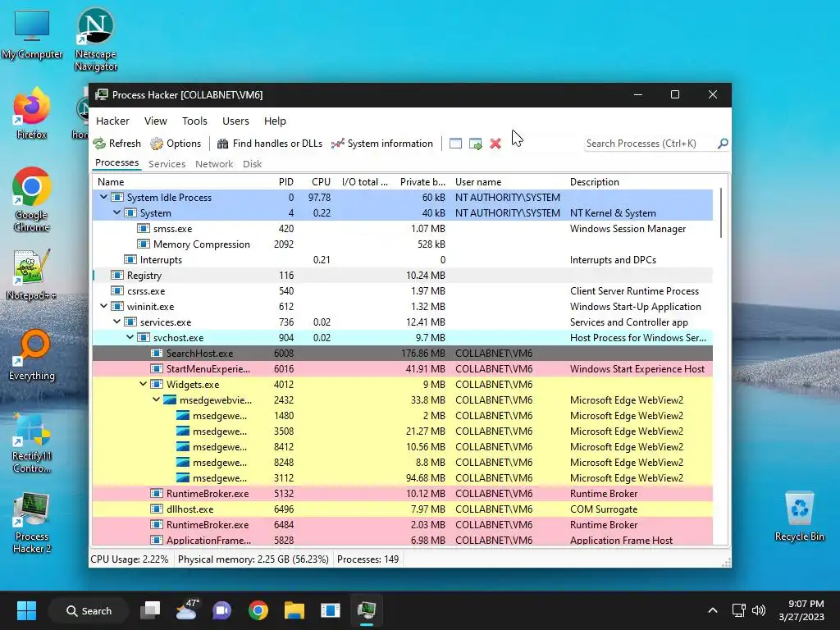Open the Help menu
The height and width of the screenshot is (630, 840).
(275, 121)
